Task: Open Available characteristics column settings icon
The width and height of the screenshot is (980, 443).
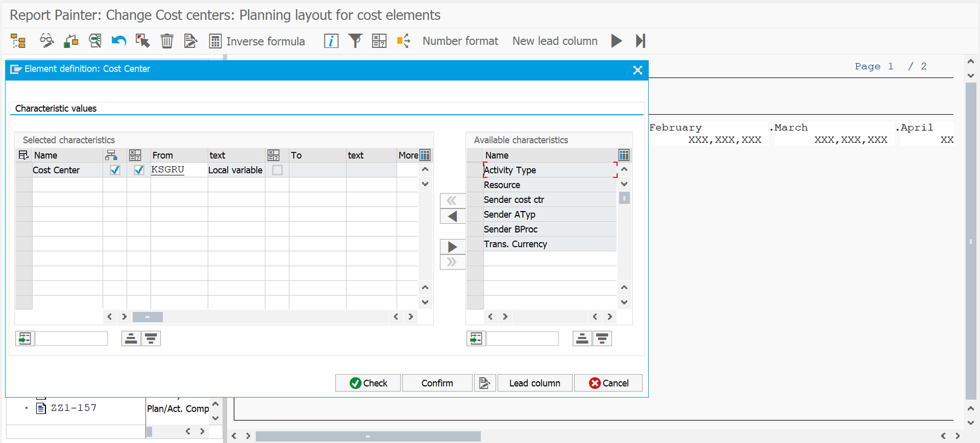Action: 624,155
